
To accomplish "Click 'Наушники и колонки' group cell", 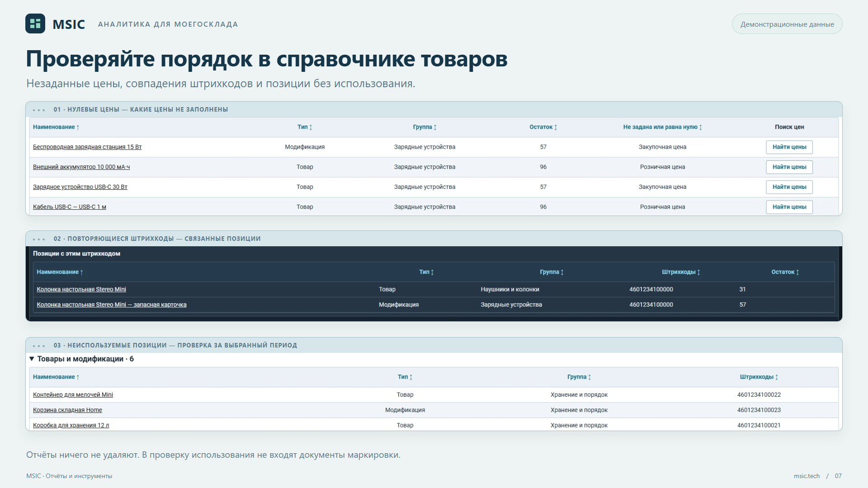I will (510, 289).
